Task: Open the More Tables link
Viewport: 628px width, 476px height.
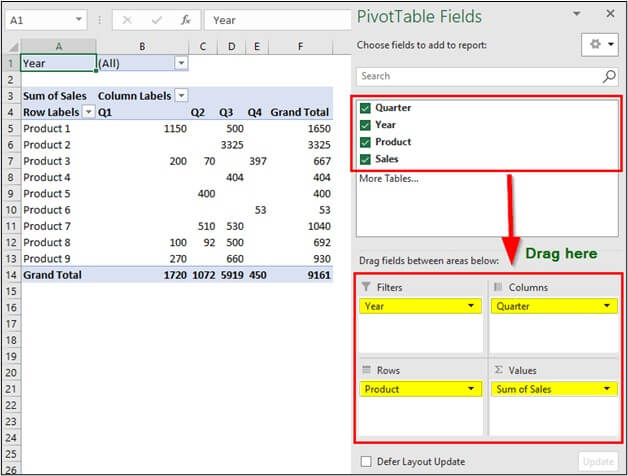Action: pos(388,178)
